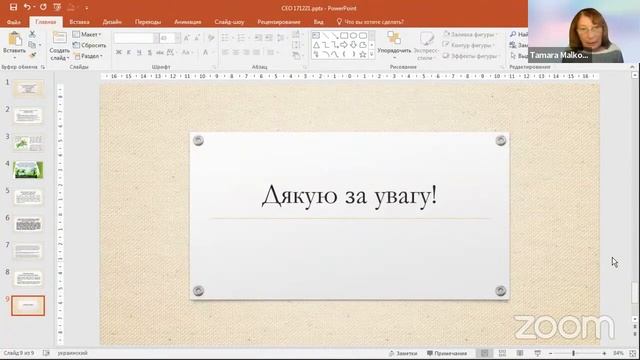Click the Сбросить reset button
The image size is (640, 360).
89,45
